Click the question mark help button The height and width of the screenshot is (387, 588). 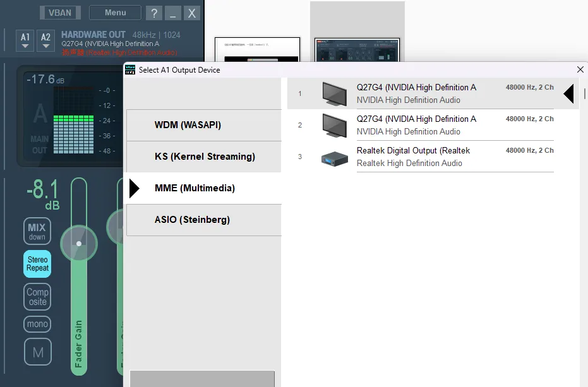tap(154, 13)
